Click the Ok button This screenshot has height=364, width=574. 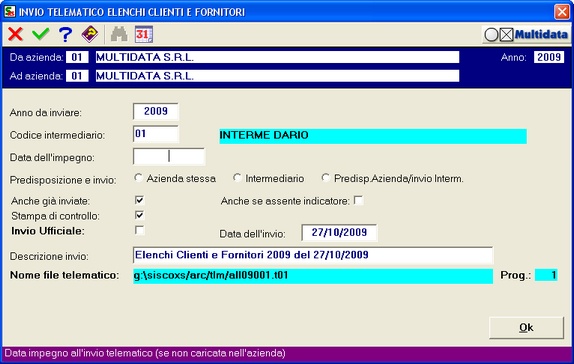click(x=526, y=327)
